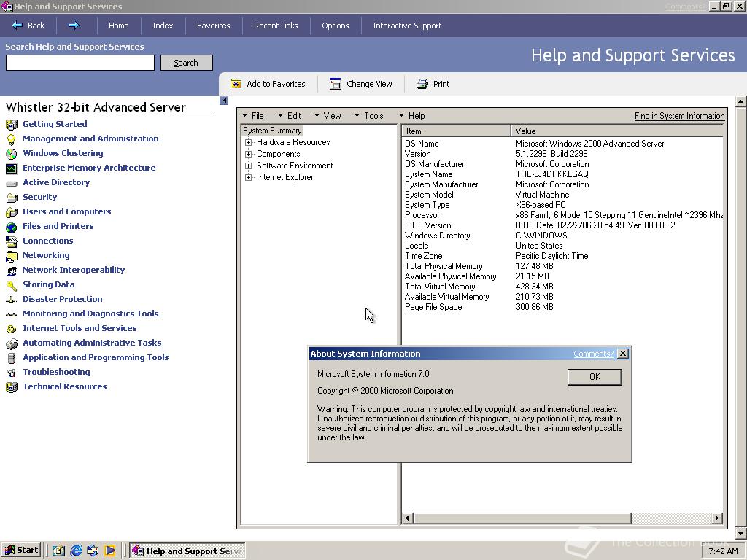This screenshot has width=747, height=560.
Task: Click the Management and Administration lightbulb icon
Action: click(x=12, y=139)
